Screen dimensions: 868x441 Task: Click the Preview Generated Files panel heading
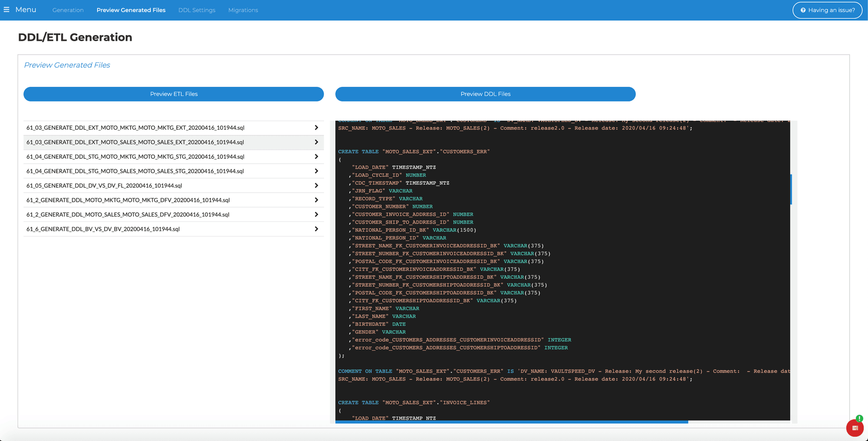point(67,65)
